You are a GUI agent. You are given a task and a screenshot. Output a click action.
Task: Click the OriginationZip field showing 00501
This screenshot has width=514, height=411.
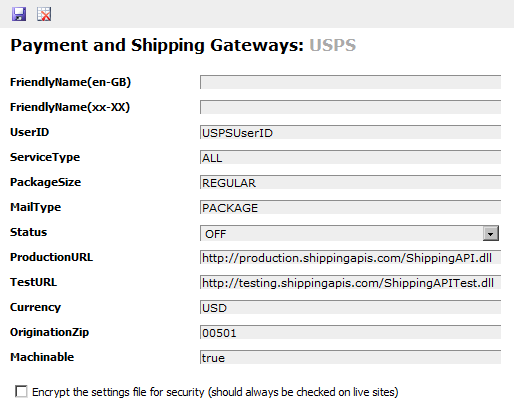350,332
